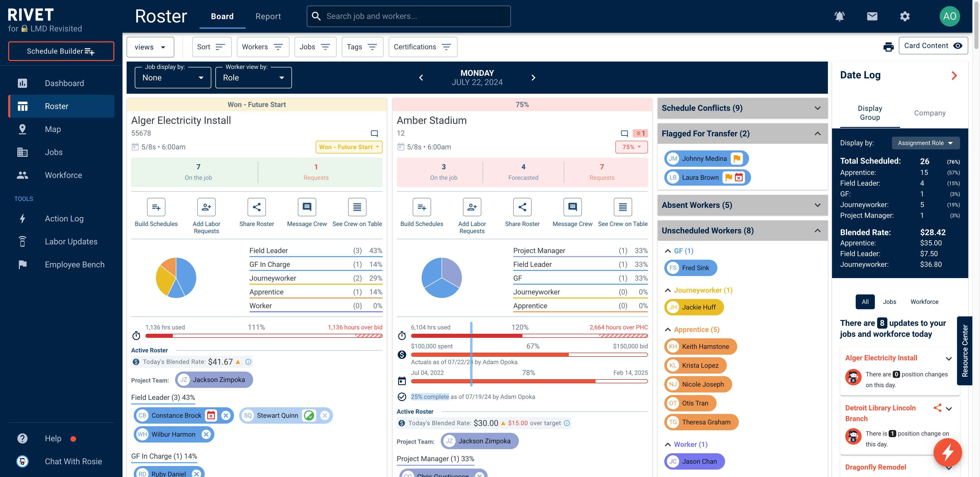
Task: Open Worker view by Role dropdown
Action: 253,78
